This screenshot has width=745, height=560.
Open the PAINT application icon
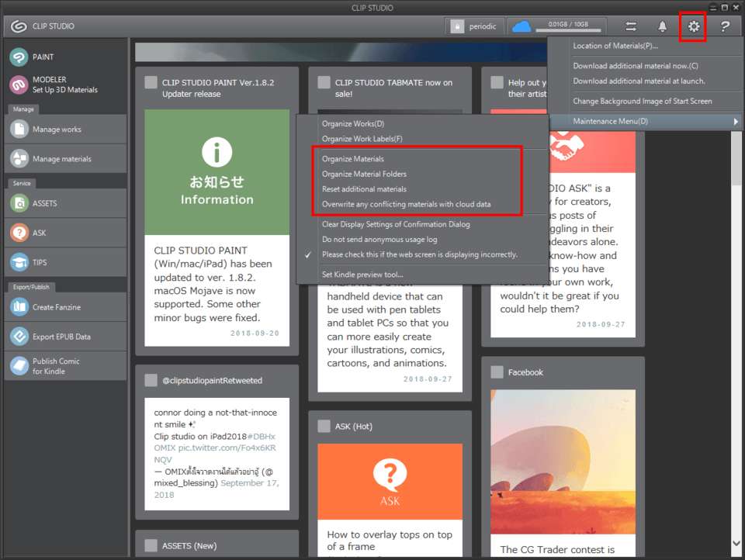click(19, 57)
